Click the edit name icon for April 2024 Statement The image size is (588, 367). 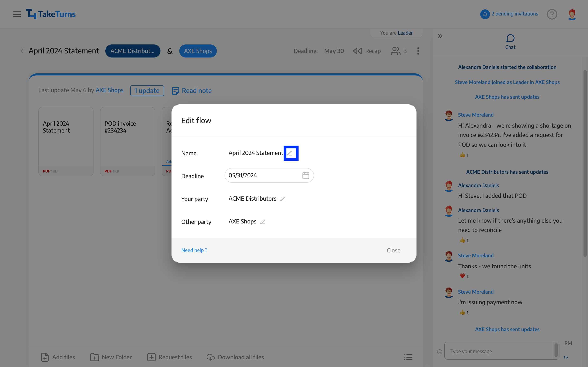click(x=291, y=153)
